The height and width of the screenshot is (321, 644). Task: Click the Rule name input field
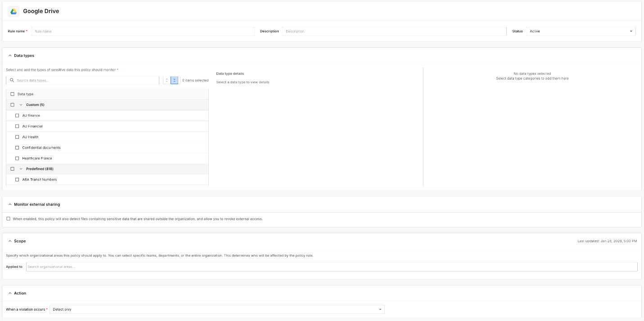[143, 32]
